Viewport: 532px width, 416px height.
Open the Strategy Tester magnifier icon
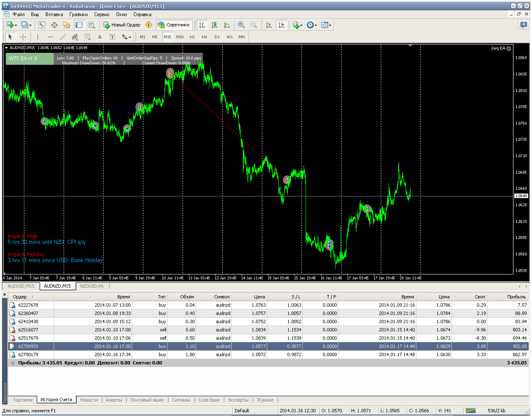[91, 25]
